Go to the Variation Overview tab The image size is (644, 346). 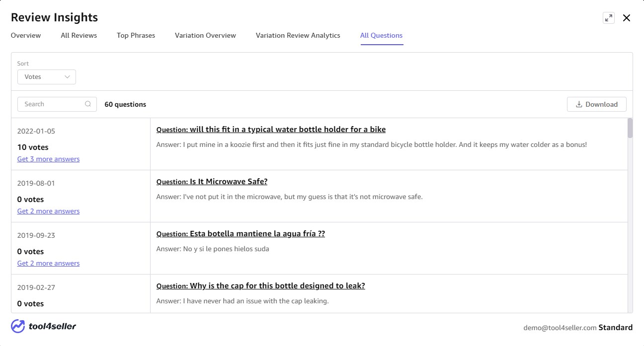[205, 35]
